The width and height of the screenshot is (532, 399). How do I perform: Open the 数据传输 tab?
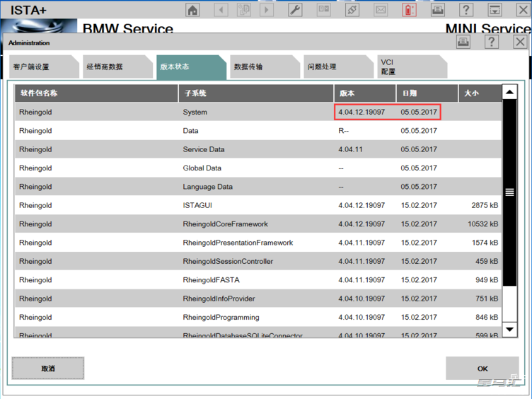[265, 66]
